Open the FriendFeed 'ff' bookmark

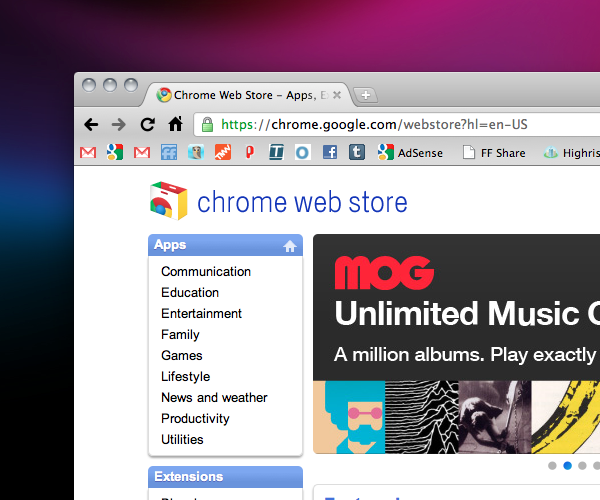[x=169, y=152]
